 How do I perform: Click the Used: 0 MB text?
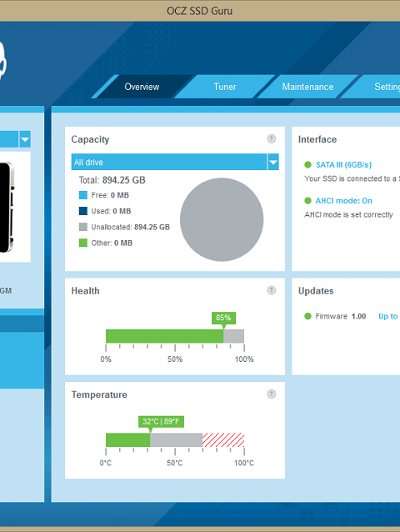(x=111, y=211)
